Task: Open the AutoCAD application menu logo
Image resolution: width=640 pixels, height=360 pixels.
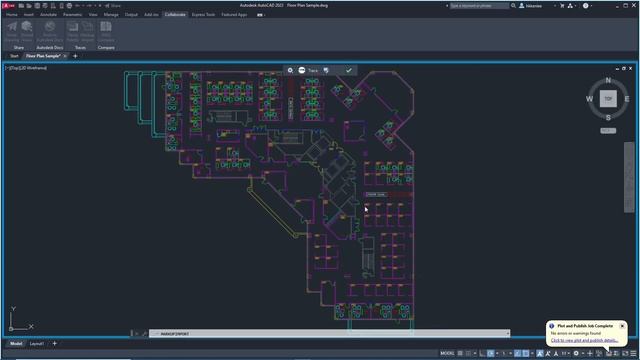Action: point(8,6)
